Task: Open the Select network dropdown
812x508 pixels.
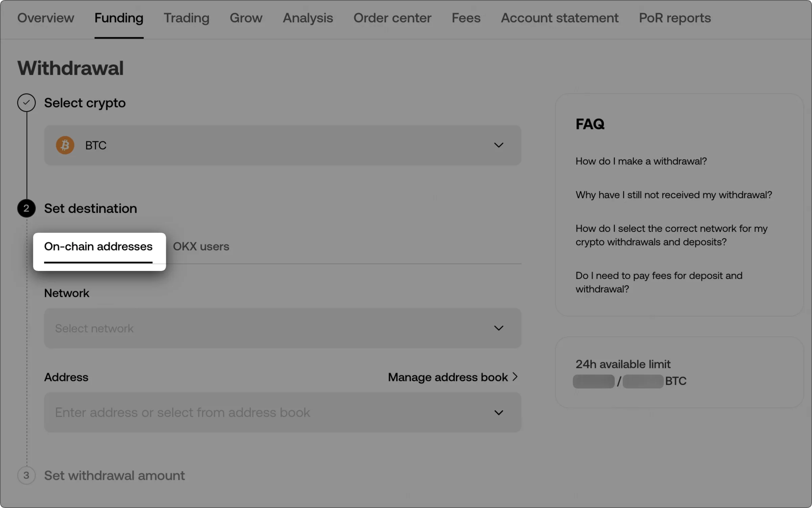Action: pyautogui.click(x=283, y=328)
